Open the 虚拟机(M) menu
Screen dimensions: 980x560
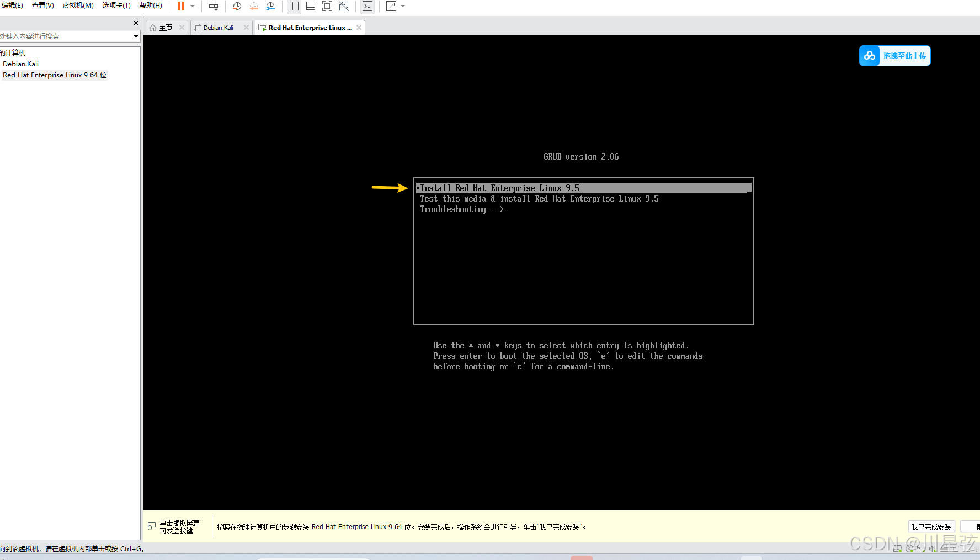pyautogui.click(x=78, y=6)
